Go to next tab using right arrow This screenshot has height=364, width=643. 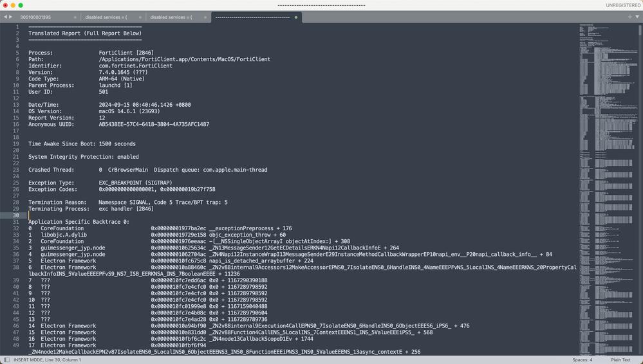point(11,17)
